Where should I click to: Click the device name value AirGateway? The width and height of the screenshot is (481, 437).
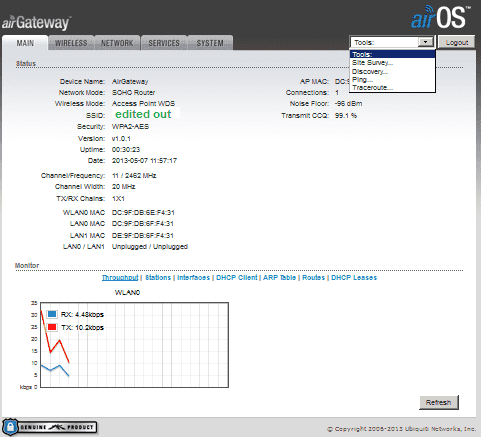pos(130,82)
